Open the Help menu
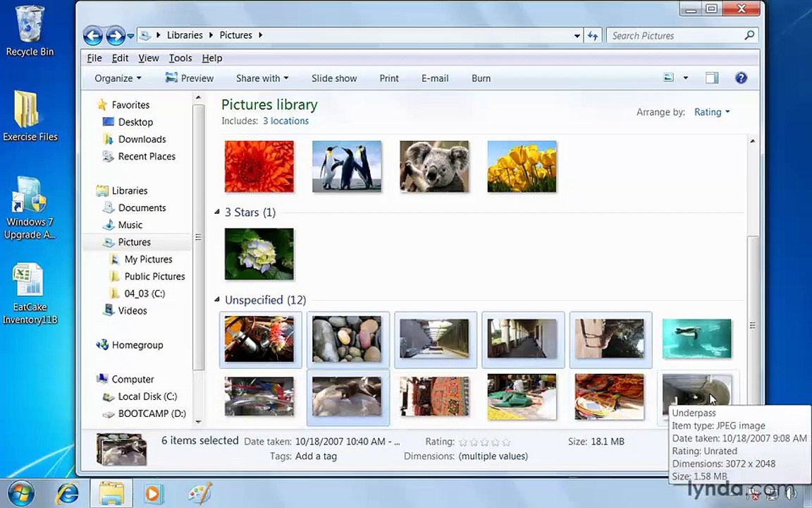The height and width of the screenshot is (508, 812). (x=211, y=58)
